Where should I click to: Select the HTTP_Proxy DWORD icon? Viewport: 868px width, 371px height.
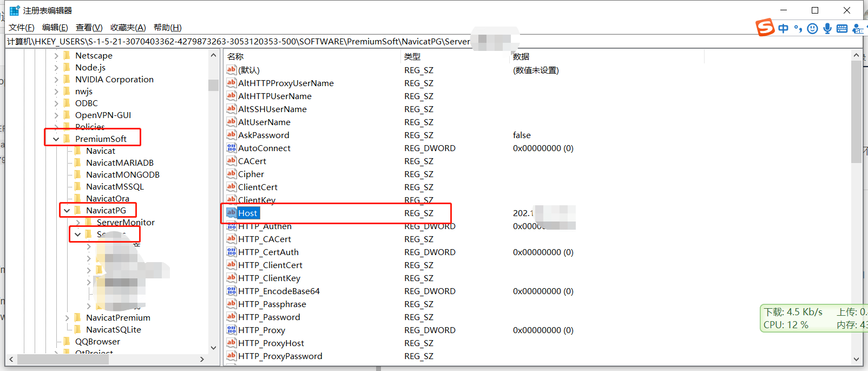pos(232,330)
